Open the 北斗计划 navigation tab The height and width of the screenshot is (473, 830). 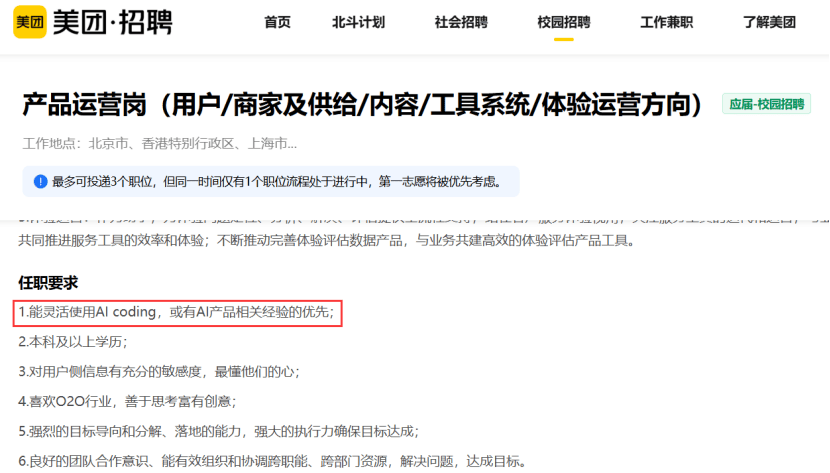pyautogui.click(x=358, y=22)
